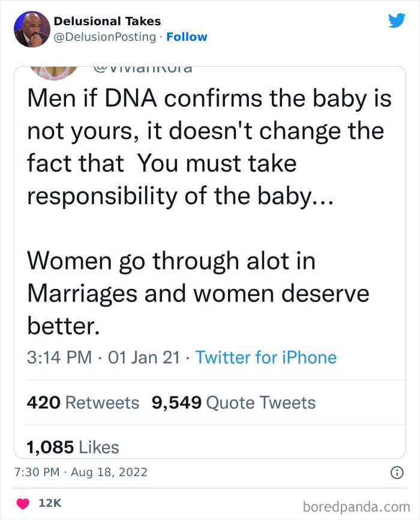Show the 1,085 Likes list
The height and width of the screenshot is (520, 420).
coord(73,447)
